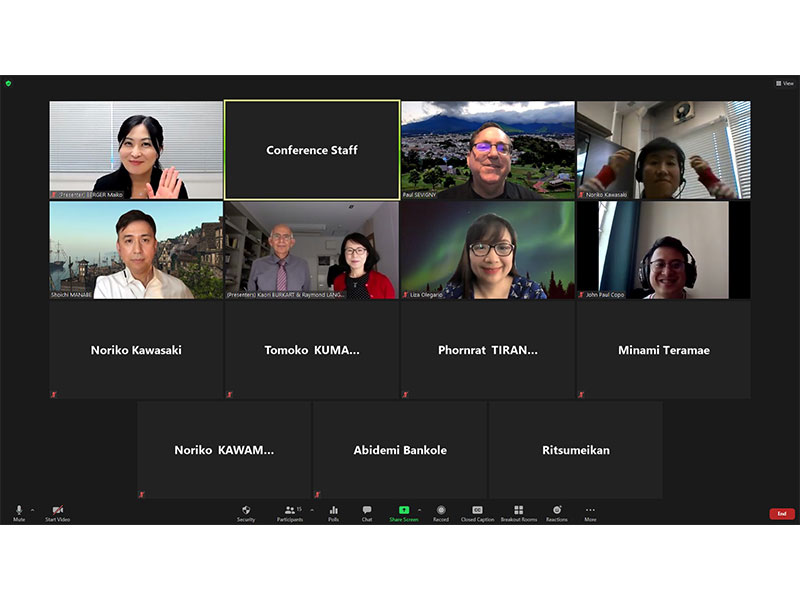The width and height of the screenshot is (800, 600).
Task: Open the Polls icon
Action: 333,511
